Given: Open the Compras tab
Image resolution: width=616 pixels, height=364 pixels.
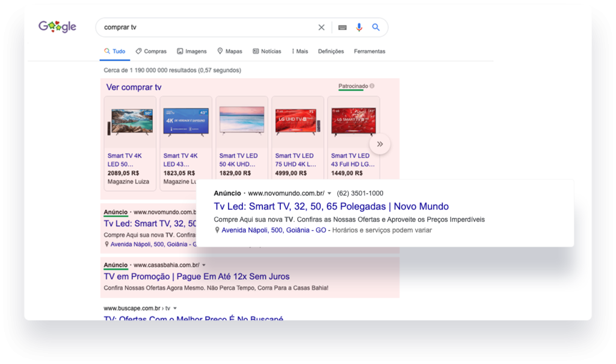Looking at the screenshot, I should (x=151, y=51).
